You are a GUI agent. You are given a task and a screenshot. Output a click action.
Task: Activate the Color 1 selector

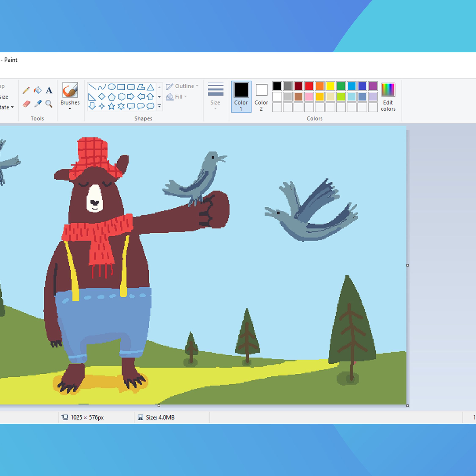point(241,96)
